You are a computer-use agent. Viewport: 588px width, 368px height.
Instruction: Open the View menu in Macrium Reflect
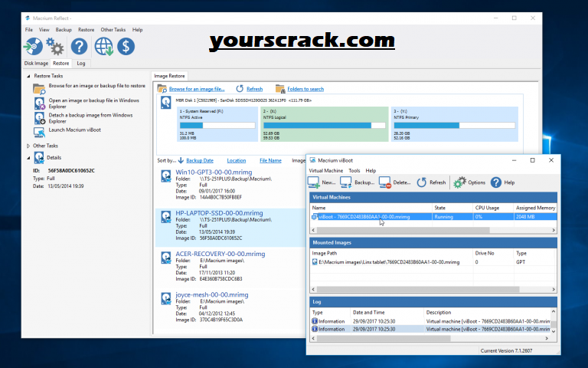click(44, 30)
